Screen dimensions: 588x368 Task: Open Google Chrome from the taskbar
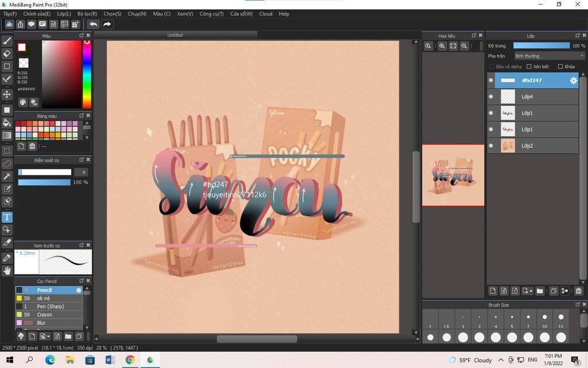point(130,360)
